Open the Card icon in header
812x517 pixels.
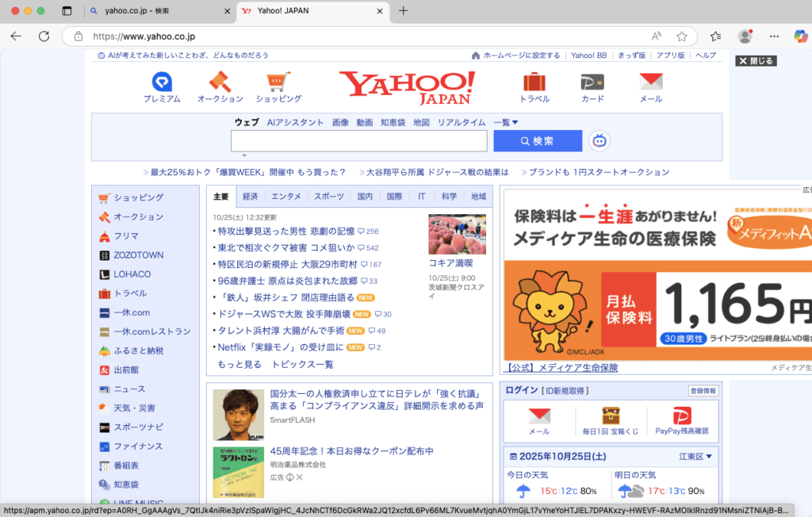(592, 82)
